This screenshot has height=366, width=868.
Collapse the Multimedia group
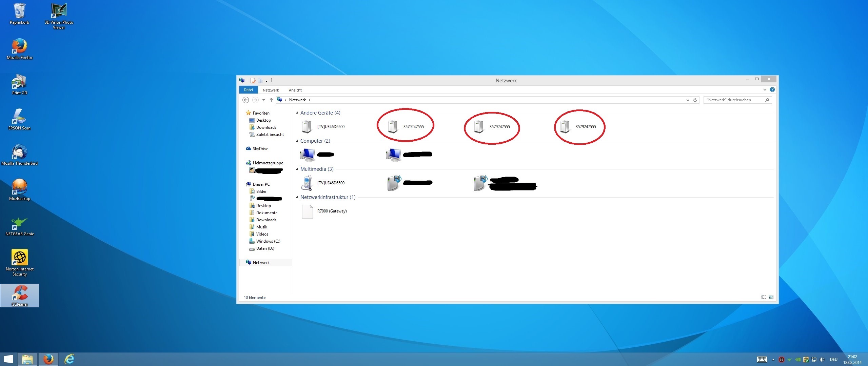[x=297, y=169]
